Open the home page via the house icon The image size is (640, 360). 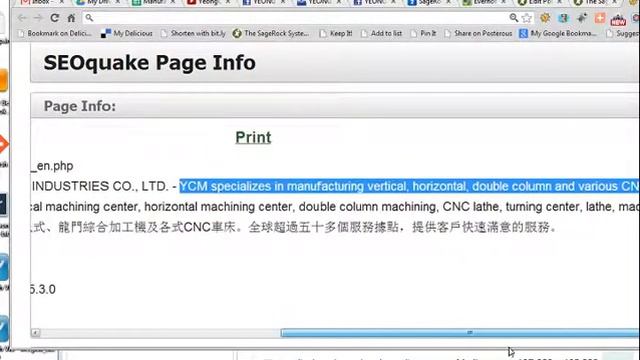click(71, 18)
